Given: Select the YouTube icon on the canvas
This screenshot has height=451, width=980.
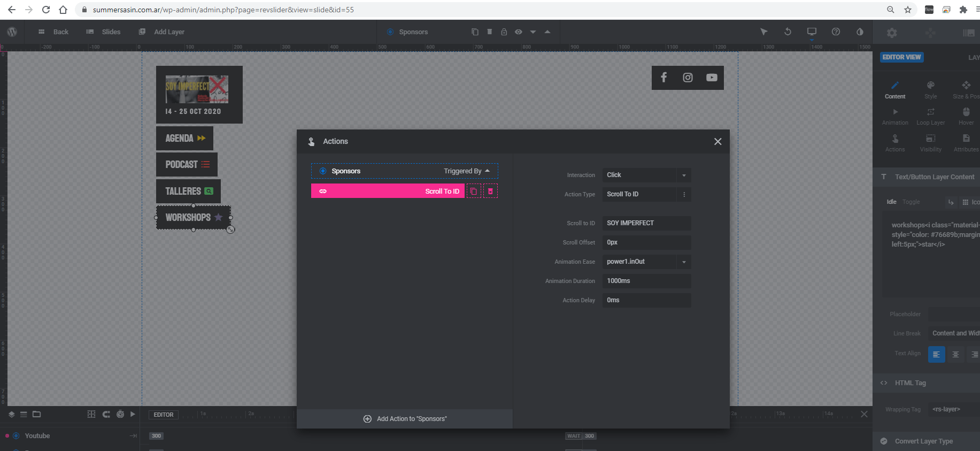Looking at the screenshot, I should 712,78.
